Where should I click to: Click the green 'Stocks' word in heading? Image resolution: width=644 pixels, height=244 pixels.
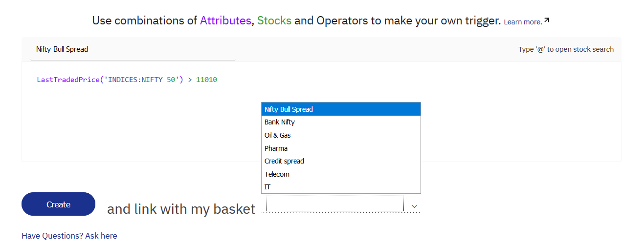coord(274,20)
